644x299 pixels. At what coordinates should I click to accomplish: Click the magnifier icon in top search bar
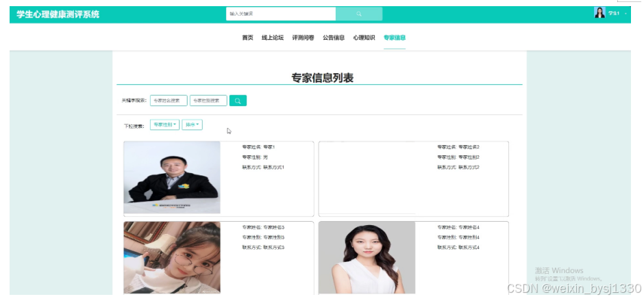pyautogui.click(x=359, y=14)
